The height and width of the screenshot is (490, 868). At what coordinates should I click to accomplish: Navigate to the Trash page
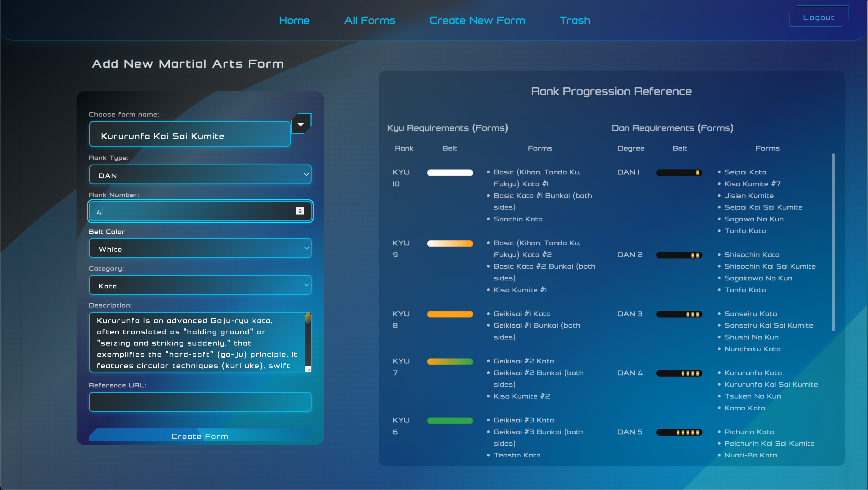(x=575, y=21)
